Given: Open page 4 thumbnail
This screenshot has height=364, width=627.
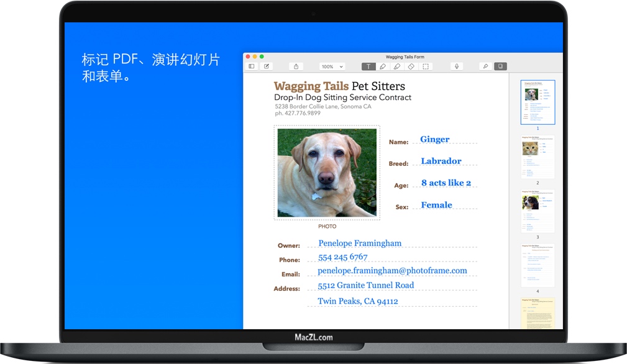Looking at the screenshot, I should (x=538, y=265).
